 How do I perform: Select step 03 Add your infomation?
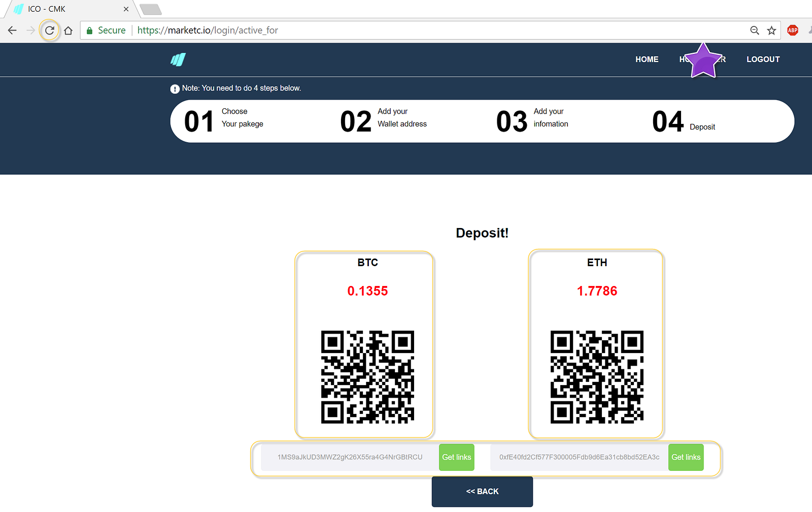pos(532,121)
